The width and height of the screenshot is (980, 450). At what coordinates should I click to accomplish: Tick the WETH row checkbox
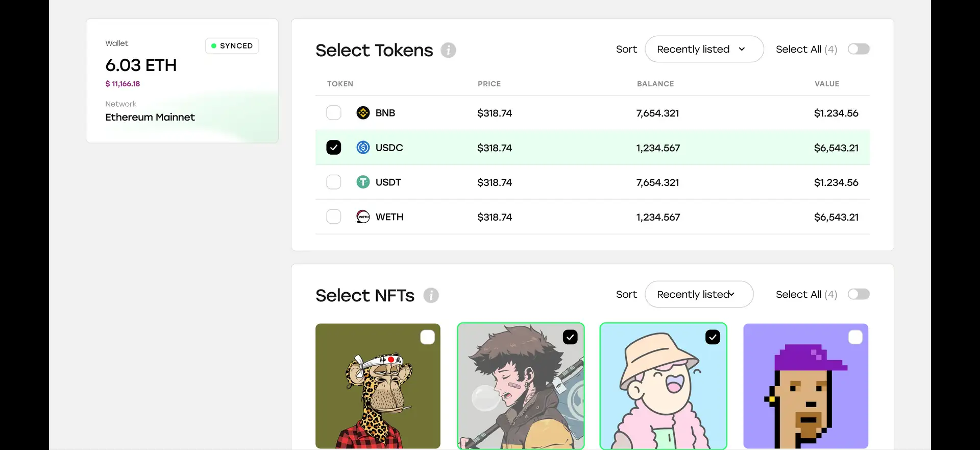point(334,217)
